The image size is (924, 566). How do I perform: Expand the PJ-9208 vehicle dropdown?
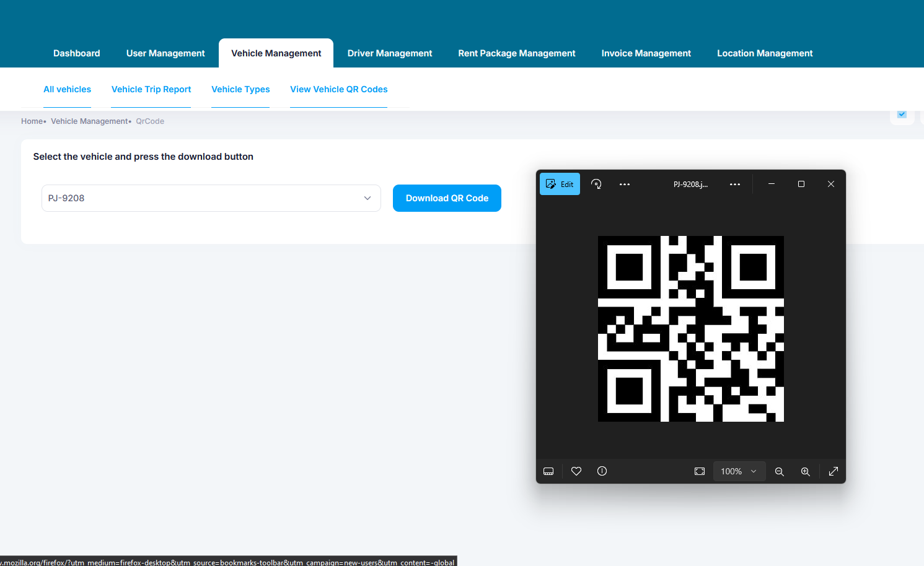pos(211,198)
